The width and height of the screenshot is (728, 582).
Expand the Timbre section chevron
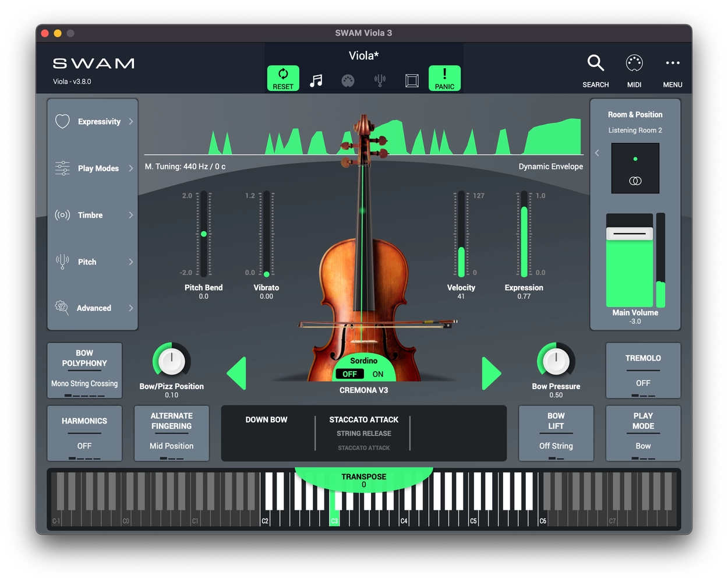131,215
